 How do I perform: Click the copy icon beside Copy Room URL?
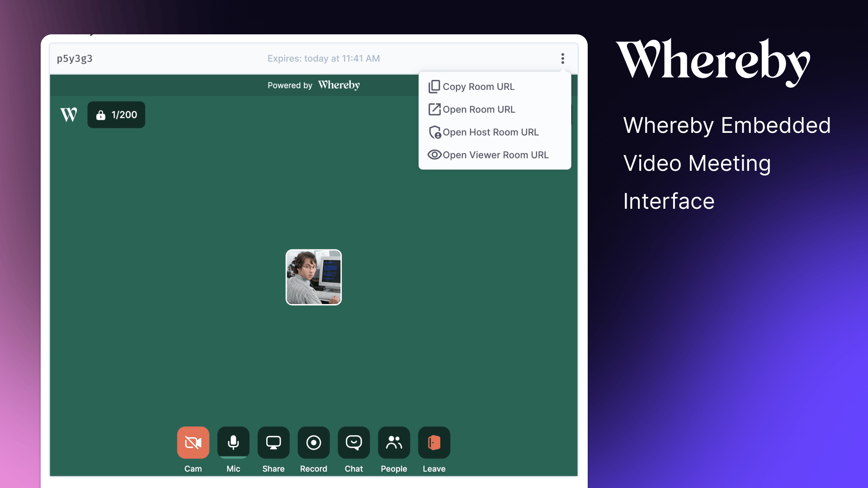tap(434, 86)
